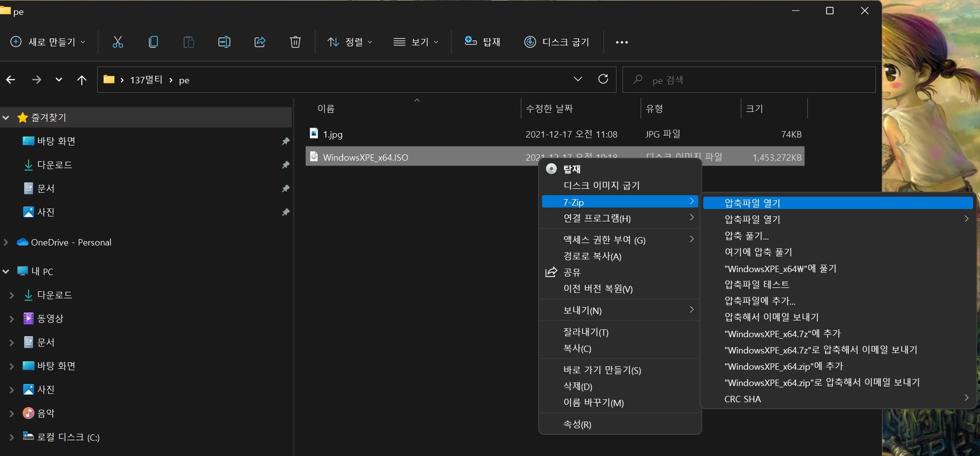This screenshot has height=456, width=980.
Task: Click the 137멀티 breadcrumb segment
Action: 146,80
